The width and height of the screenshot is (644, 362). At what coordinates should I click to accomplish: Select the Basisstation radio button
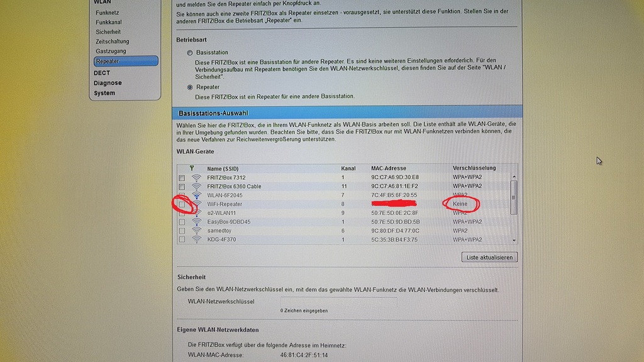(190, 53)
